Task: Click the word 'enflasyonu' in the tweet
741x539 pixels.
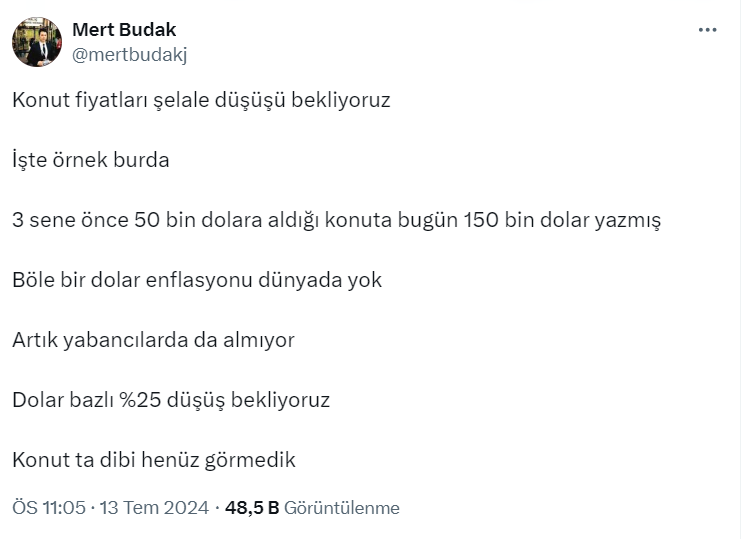Action: [201, 280]
